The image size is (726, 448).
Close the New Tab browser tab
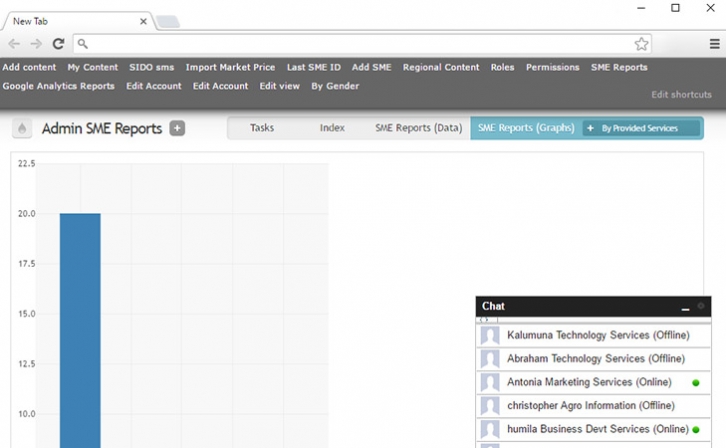coord(143,21)
